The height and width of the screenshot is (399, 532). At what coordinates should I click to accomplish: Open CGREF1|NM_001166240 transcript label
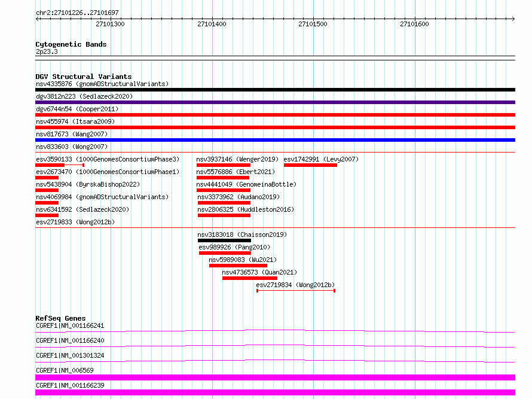coord(70,340)
